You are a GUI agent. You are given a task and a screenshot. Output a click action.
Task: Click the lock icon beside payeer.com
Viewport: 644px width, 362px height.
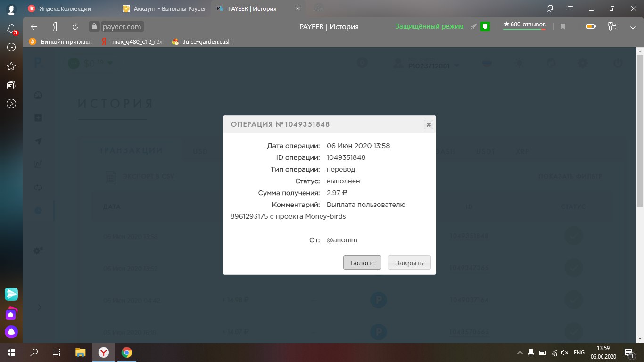[x=94, y=27]
